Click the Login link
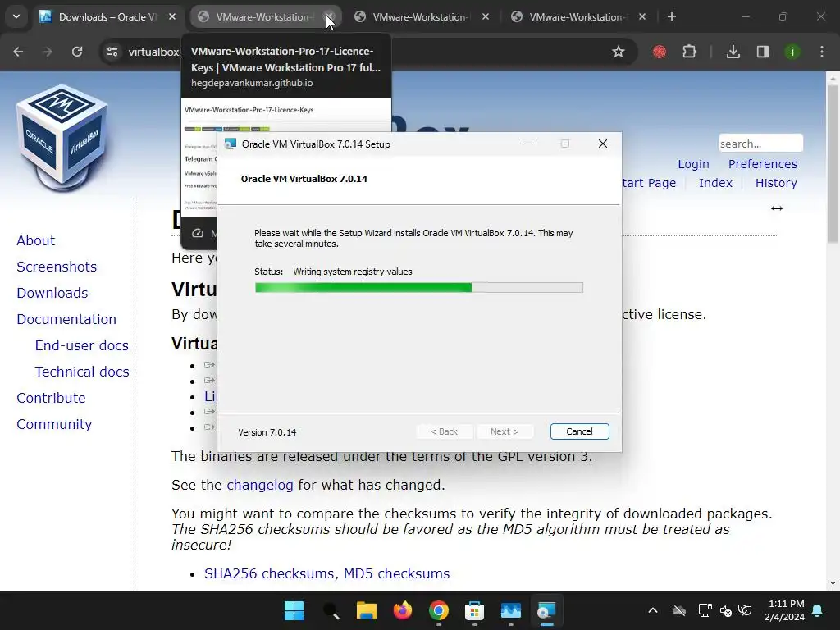Image resolution: width=840 pixels, height=630 pixels. pyautogui.click(x=693, y=164)
